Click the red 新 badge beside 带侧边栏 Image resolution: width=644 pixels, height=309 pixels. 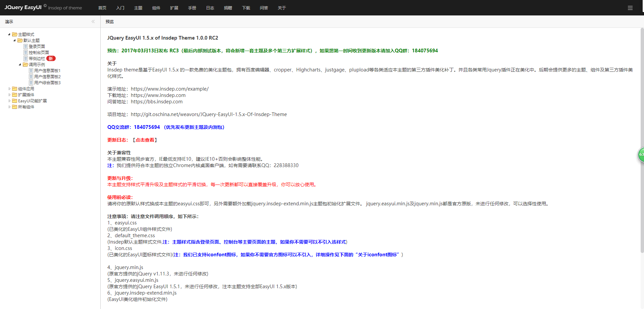click(51, 58)
